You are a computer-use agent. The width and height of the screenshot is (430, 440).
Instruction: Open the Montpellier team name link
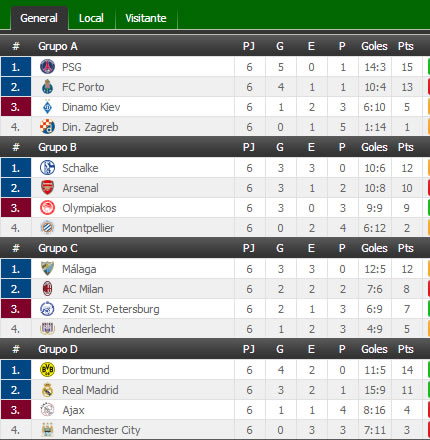(x=88, y=228)
